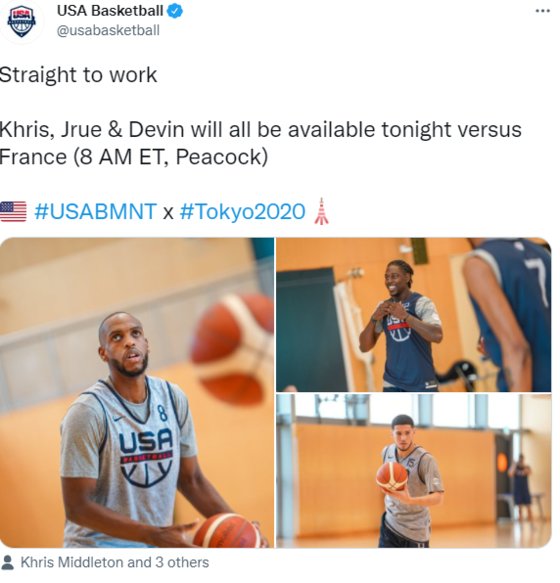Screen dimensions: 560x583
Task: Open photo of player holding ball in gym
Action: coord(413,471)
